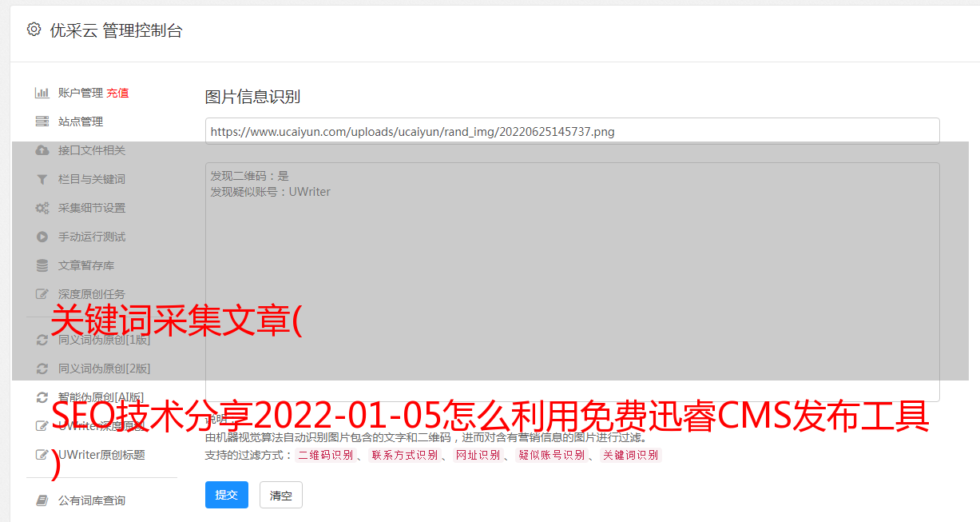
Task: Click the gear icon beside 优采云 管理控制台
Action: point(34,30)
